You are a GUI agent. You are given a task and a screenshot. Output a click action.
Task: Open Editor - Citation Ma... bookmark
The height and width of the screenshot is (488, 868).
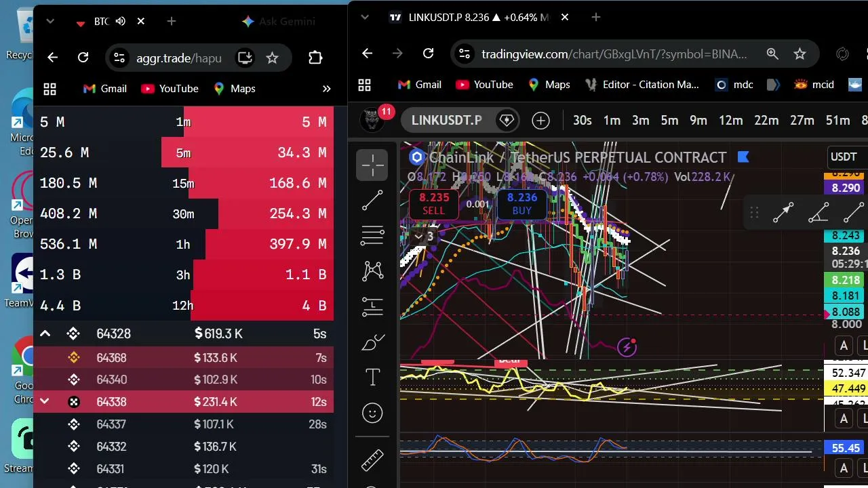pyautogui.click(x=642, y=85)
